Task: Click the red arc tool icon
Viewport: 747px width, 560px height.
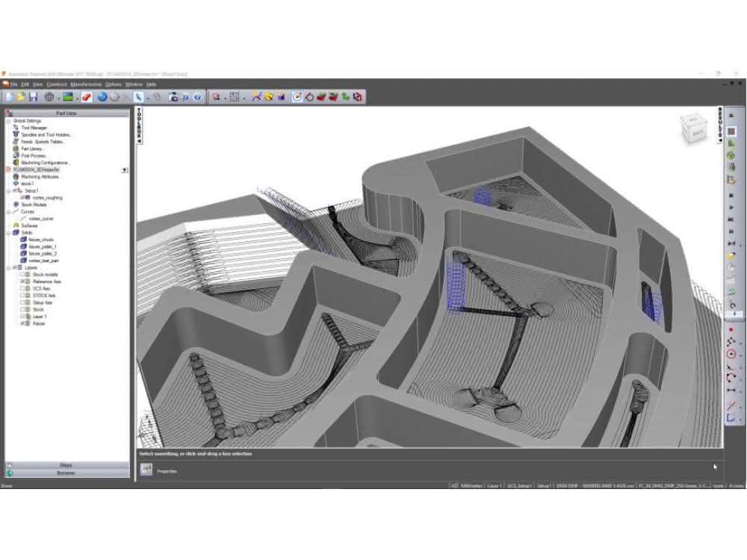Action: tap(731, 379)
